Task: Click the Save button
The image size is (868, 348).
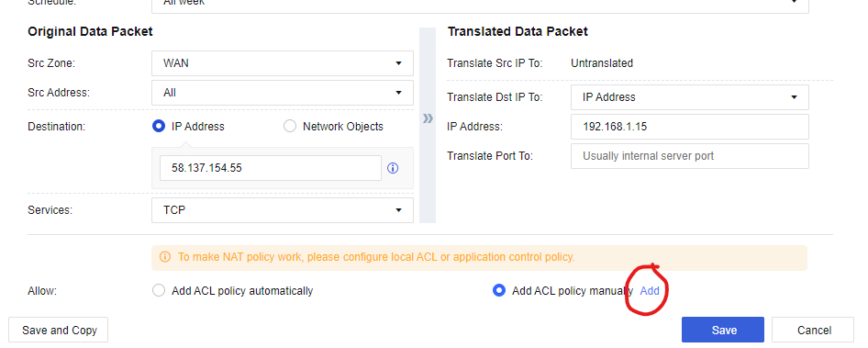Action: click(723, 330)
